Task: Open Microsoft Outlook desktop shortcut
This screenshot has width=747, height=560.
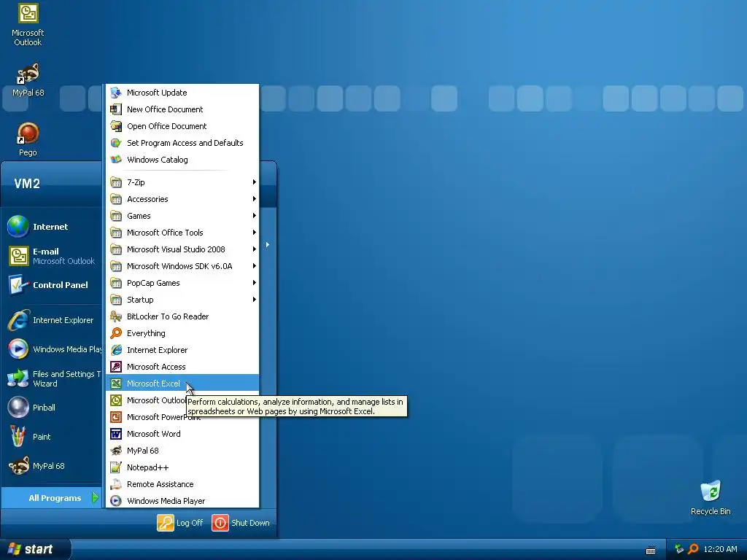Action: point(28,25)
